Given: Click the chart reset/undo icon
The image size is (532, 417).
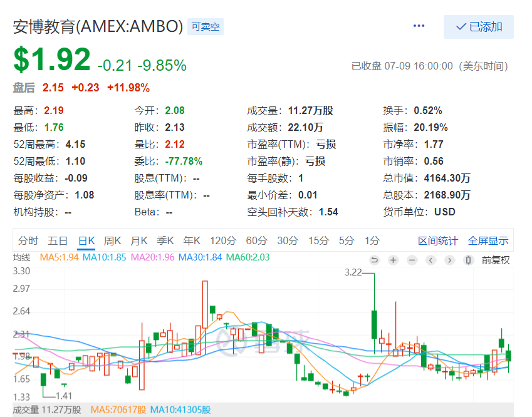Looking at the screenshot, I should point(375,260).
